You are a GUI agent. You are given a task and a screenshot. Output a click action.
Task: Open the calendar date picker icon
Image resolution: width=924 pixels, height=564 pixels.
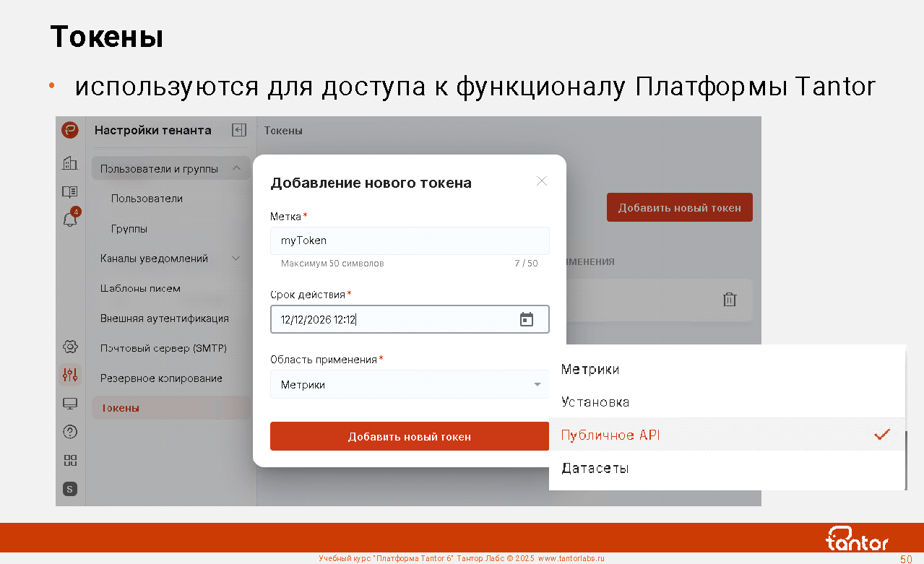(527, 319)
